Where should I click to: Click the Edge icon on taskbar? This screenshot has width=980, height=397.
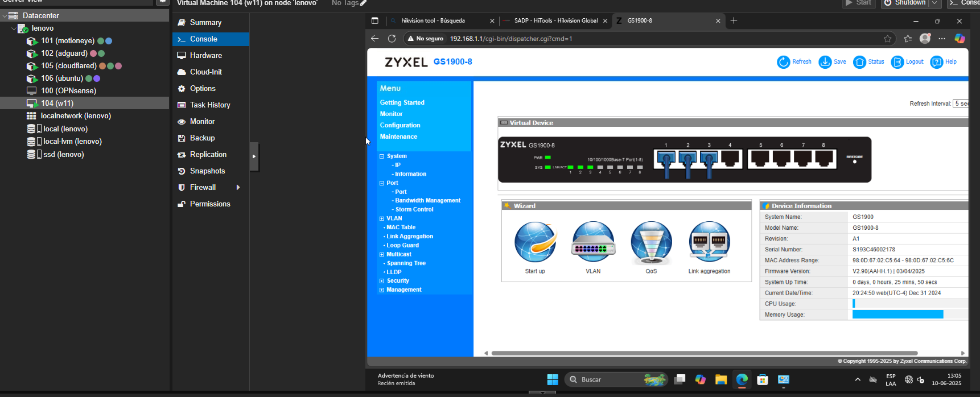tap(742, 379)
